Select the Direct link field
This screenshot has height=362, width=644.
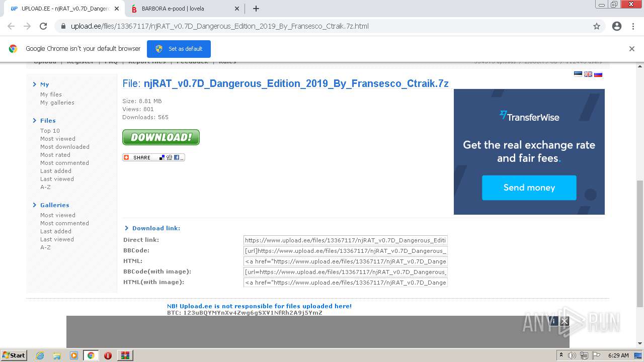coord(346,240)
